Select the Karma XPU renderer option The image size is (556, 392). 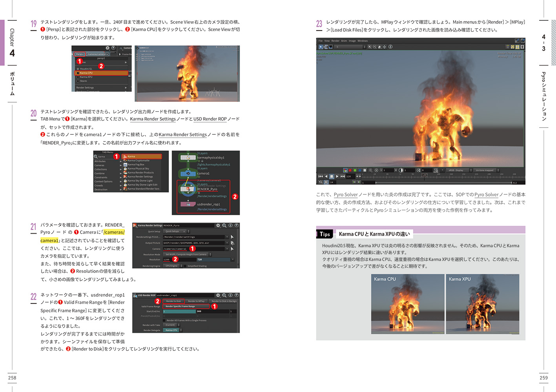click(78, 77)
